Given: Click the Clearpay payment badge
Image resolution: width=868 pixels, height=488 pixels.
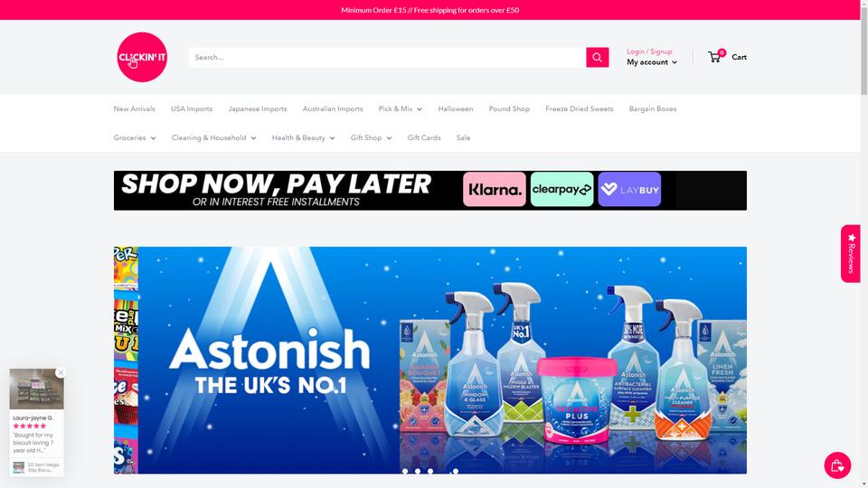Looking at the screenshot, I should pyautogui.click(x=561, y=189).
